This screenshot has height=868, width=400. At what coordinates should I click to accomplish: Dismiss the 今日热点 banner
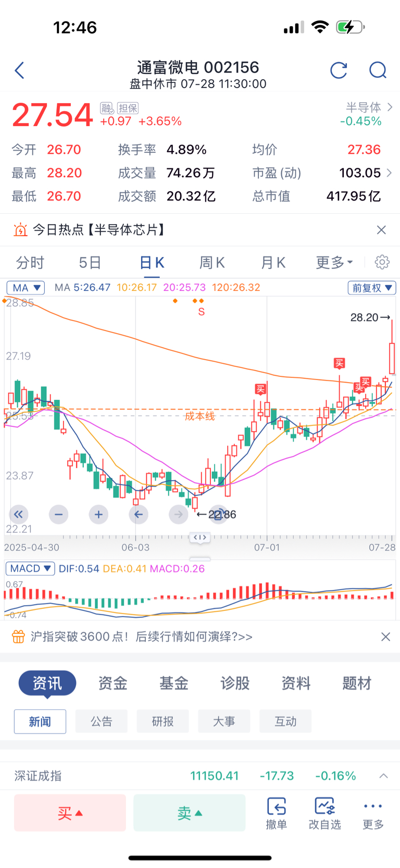click(x=381, y=230)
